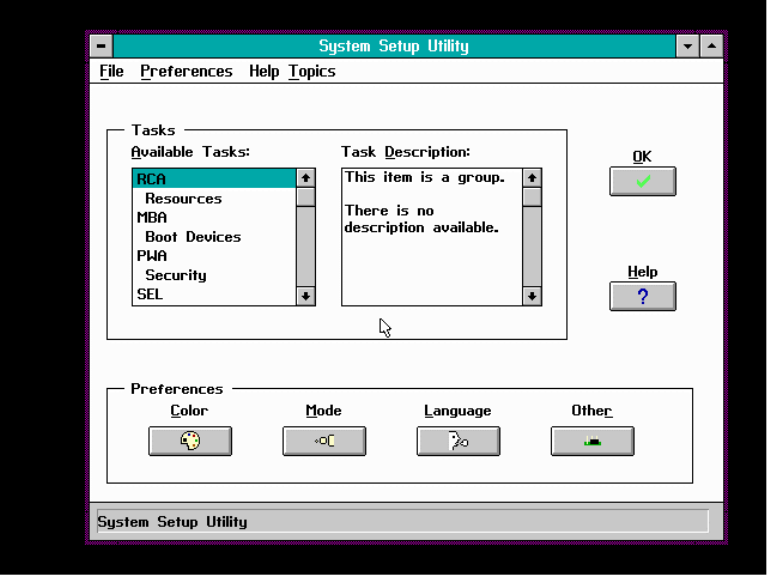Open the window system menu box
This screenshot has width=770, height=576.
tap(101, 46)
